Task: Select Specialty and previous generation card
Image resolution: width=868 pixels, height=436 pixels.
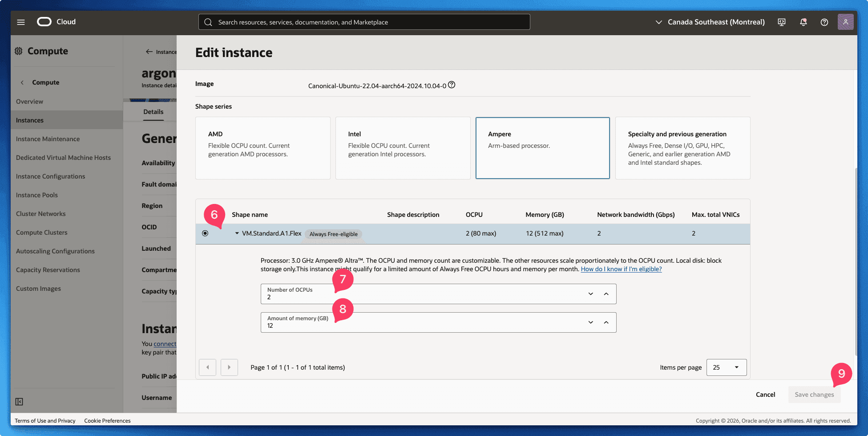Action: click(683, 148)
